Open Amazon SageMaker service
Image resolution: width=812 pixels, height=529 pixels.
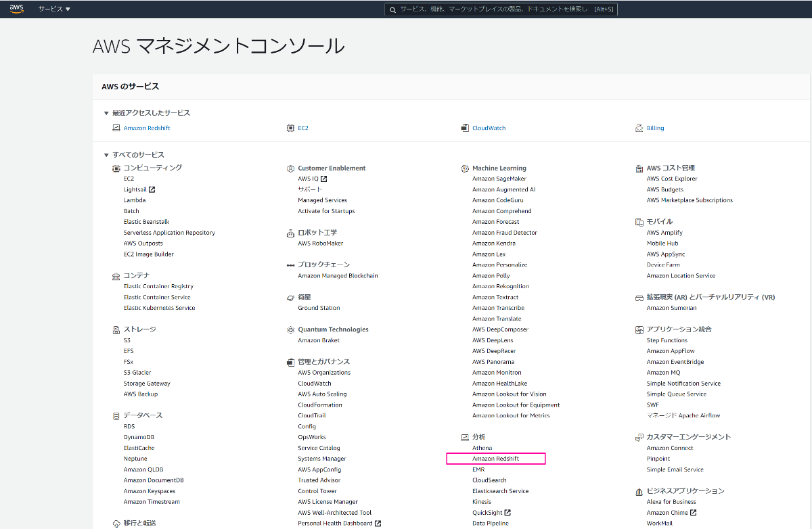[x=499, y=179]
